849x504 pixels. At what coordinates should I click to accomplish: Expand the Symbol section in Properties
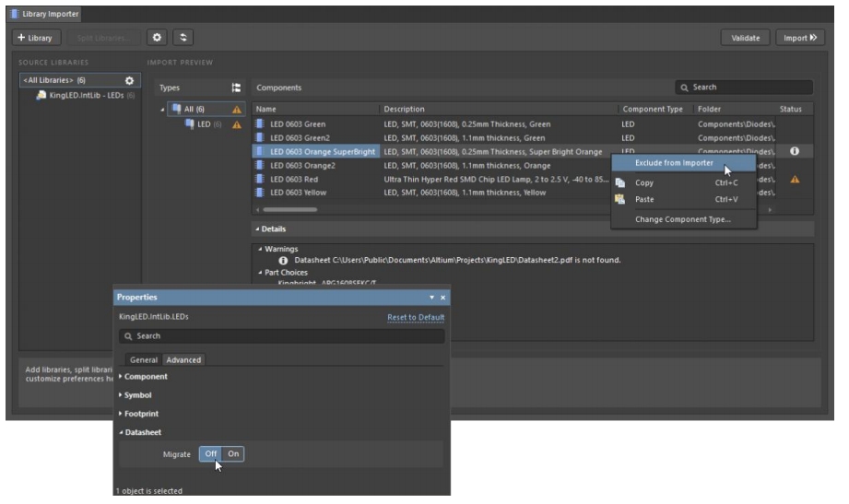pyautogui.click(x=120, y=394)
